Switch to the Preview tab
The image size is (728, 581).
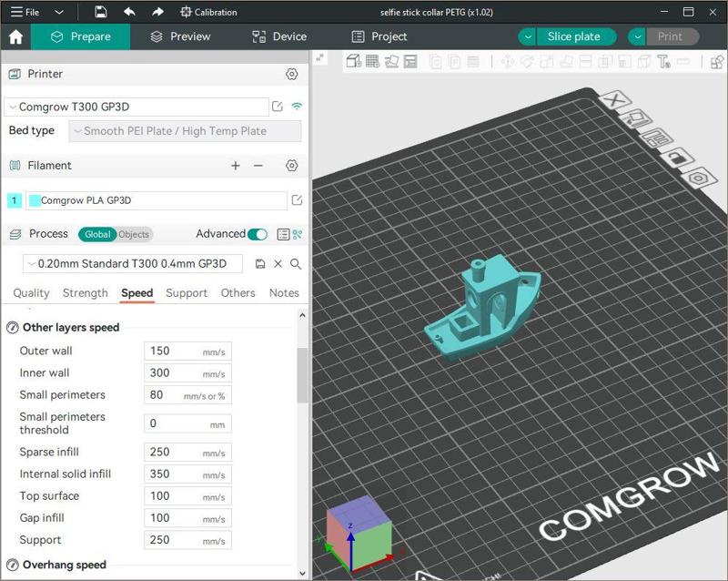180,36
